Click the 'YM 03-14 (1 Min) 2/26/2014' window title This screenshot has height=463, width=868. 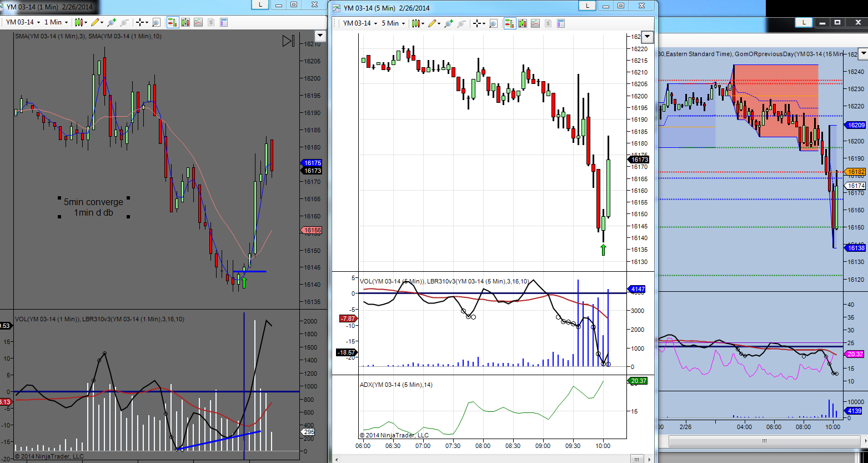49,7
